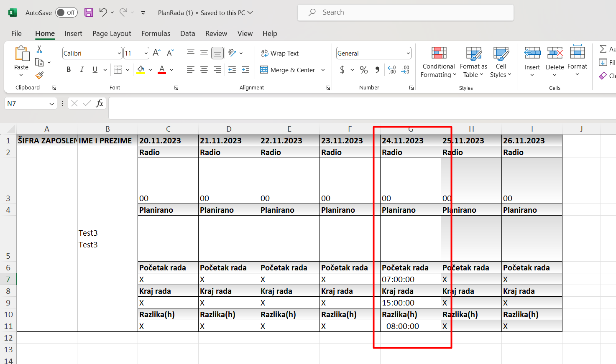Apply Percent Style number format

pos(364,70)
